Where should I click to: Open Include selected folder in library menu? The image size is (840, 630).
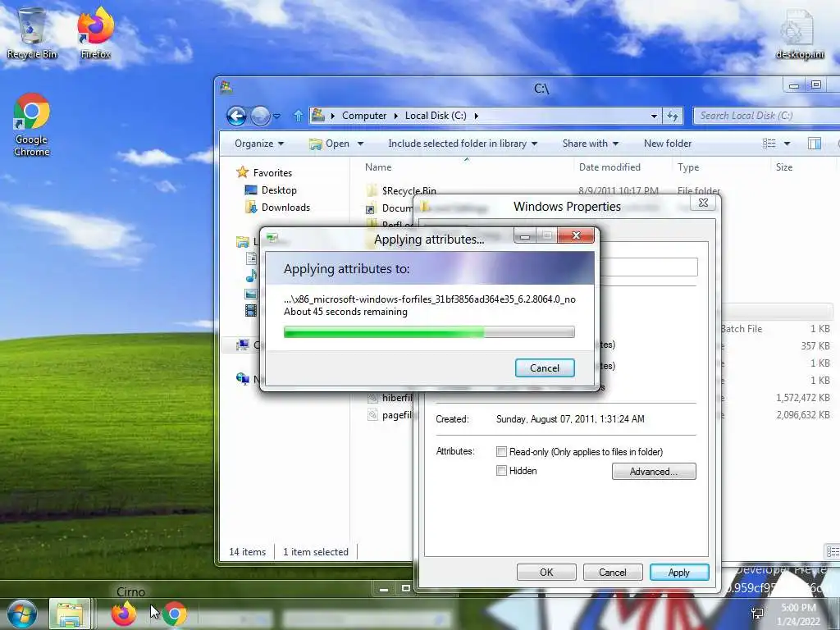pyautogui.click(x=463, y=144)
